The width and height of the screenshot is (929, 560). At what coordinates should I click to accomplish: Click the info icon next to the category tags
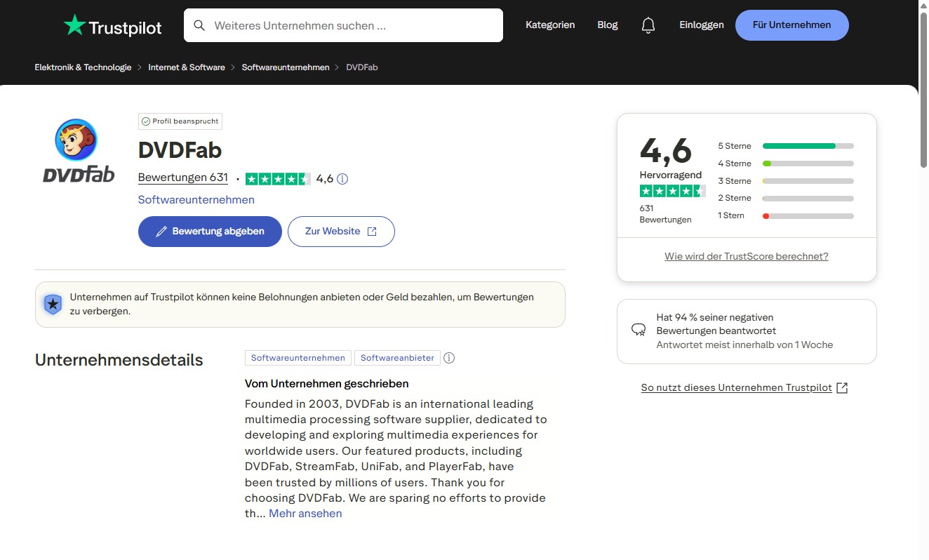tap(449, 357)
